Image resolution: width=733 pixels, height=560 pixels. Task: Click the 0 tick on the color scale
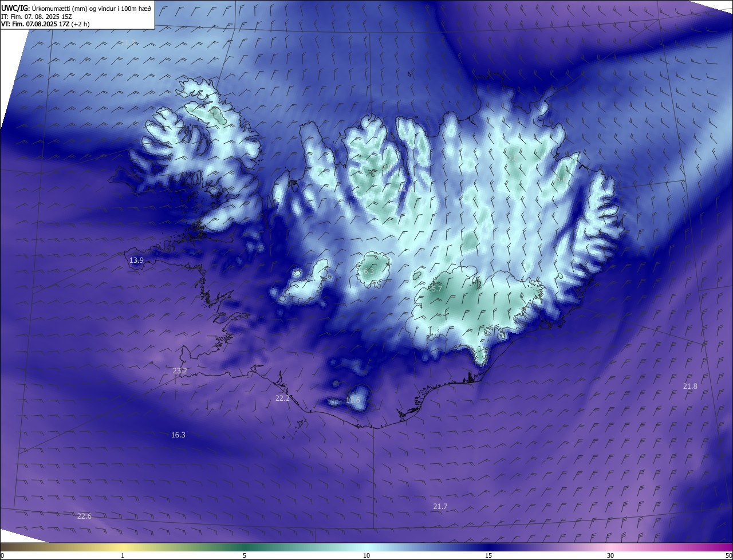(x=2, y=556)
